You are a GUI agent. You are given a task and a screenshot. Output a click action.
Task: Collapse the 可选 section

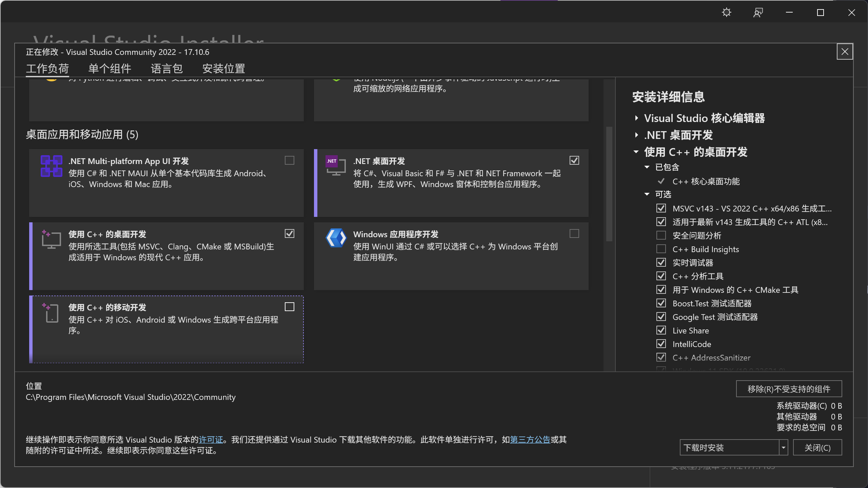(647, 194)
